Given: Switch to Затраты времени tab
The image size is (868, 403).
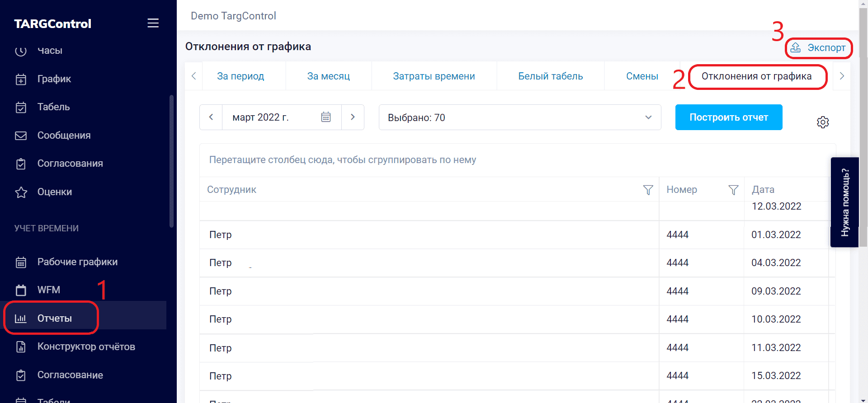Looking at the screenshot, I should [434, 76].
